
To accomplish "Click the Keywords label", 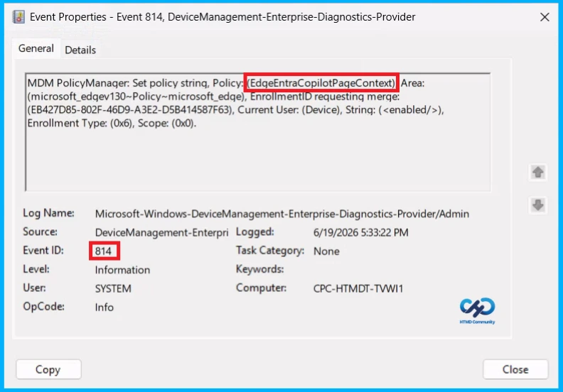I will point(259,269).
